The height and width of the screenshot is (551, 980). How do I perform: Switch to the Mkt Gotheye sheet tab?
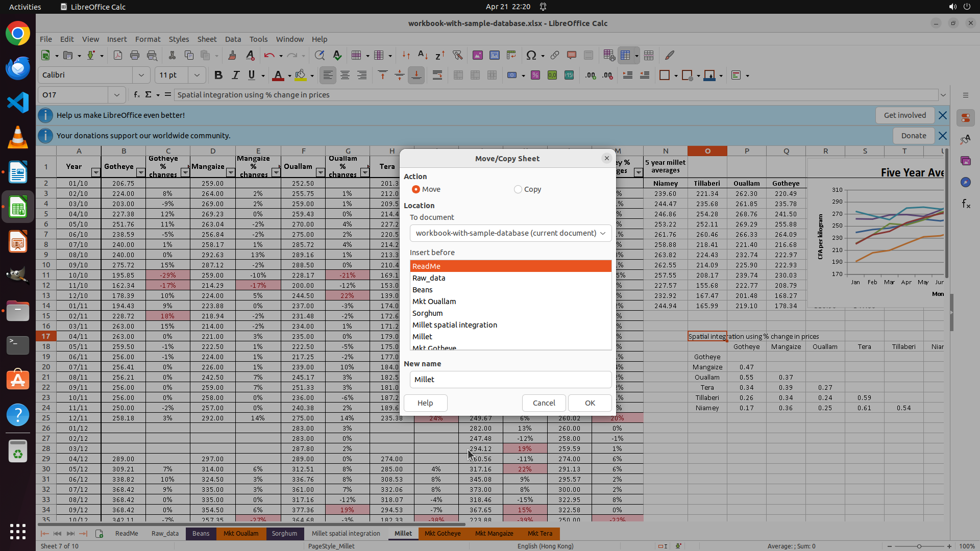click(x=443, y=534)
